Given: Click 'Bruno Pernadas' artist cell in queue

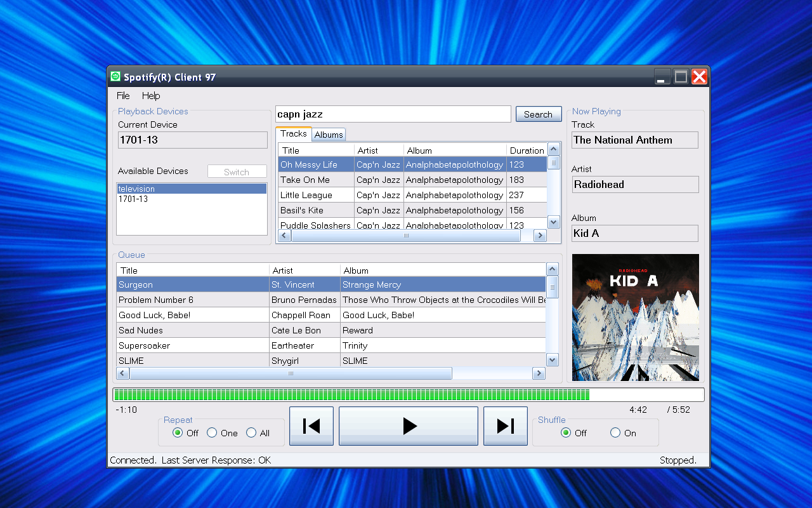Looking at the screenshot, I should 304,300.
